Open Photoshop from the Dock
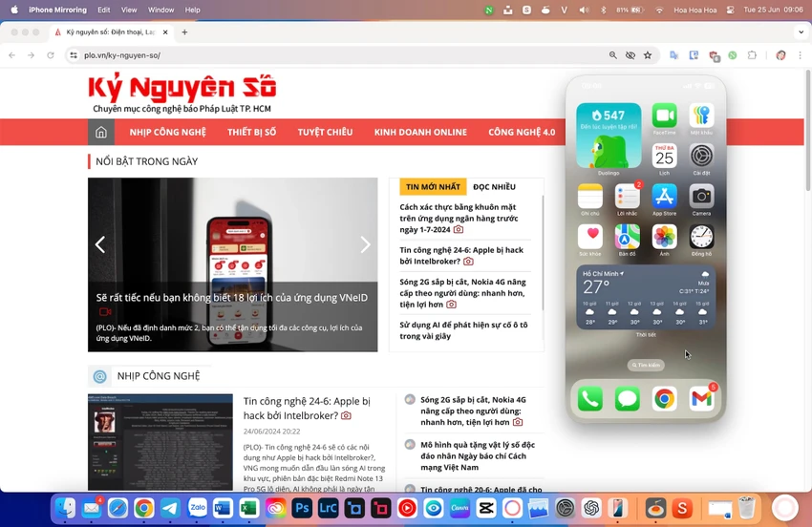 [302, 508]
